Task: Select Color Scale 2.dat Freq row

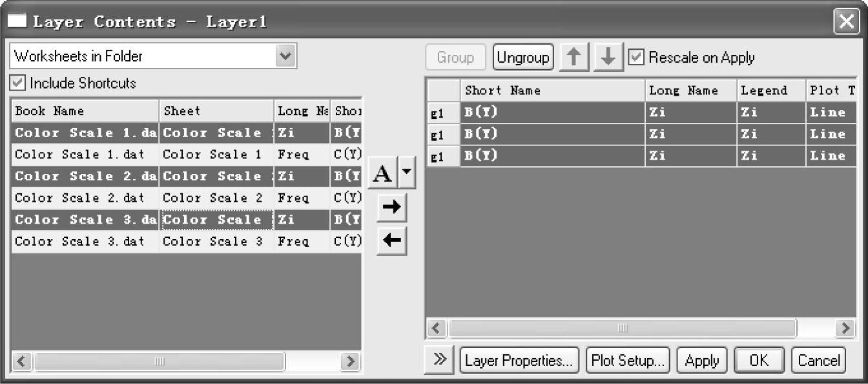Action: tap(187, 198)
